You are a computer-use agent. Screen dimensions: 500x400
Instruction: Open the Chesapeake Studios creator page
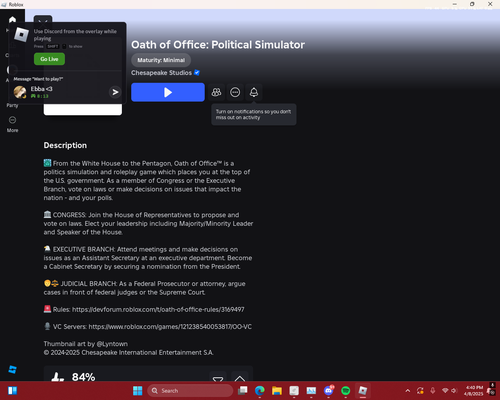tap(161, 73)
